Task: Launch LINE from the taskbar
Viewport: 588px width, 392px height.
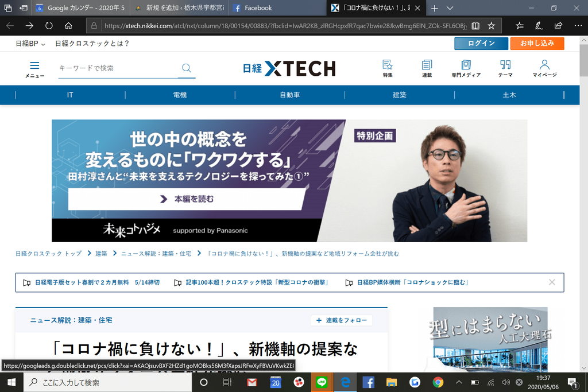Action: (322, 382)
